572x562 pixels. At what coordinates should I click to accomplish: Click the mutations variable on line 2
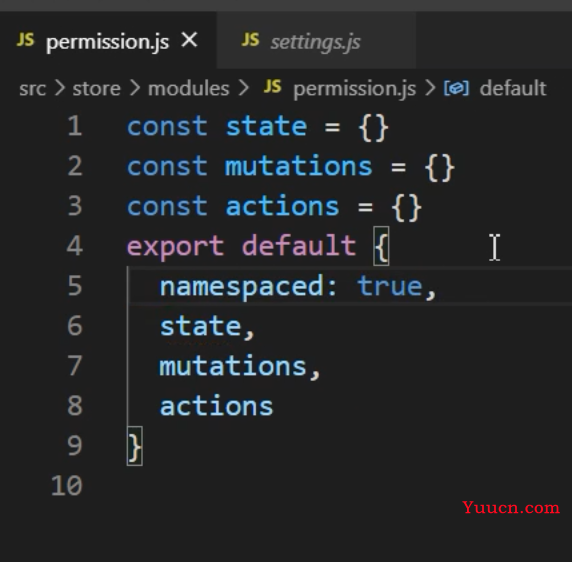[x=298, y=166]
